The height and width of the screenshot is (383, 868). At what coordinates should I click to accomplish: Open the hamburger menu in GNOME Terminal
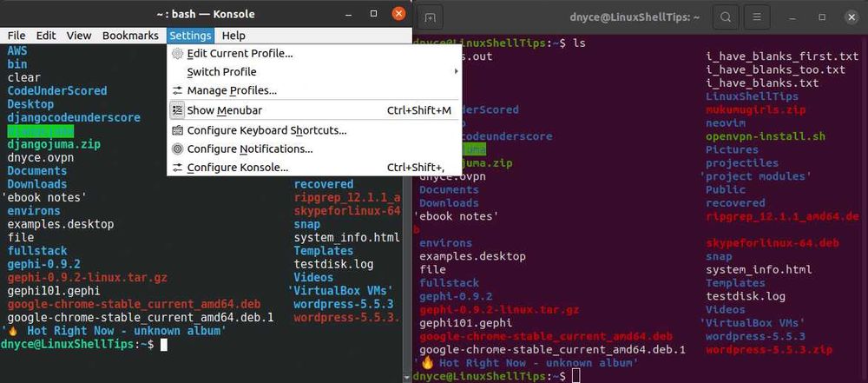pos(757,17)
